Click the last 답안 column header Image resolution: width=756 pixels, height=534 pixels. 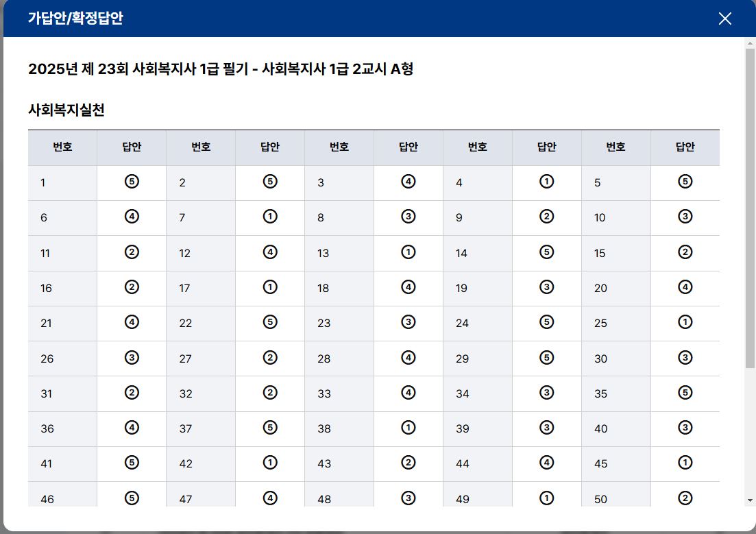685,147
